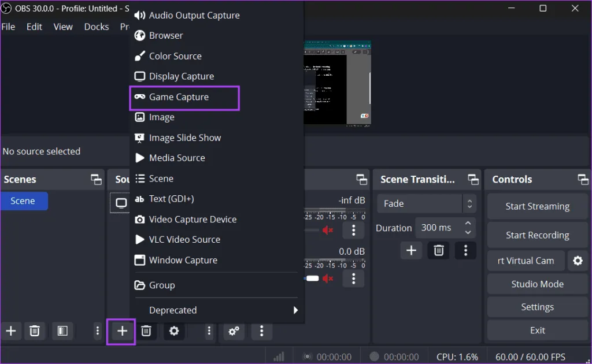Increase the transition Duration stepper value

(468, 223)
